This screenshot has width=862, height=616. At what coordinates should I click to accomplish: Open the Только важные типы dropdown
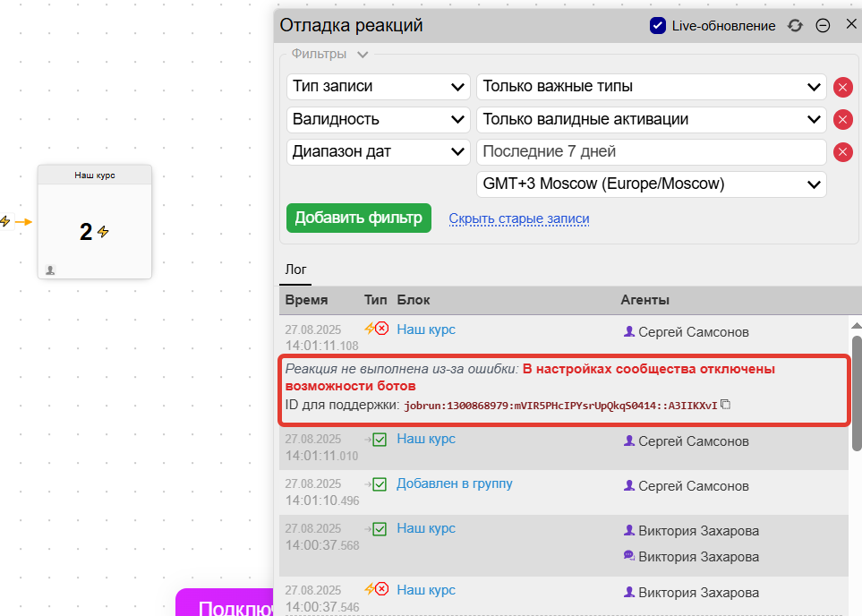coord(652,87)
